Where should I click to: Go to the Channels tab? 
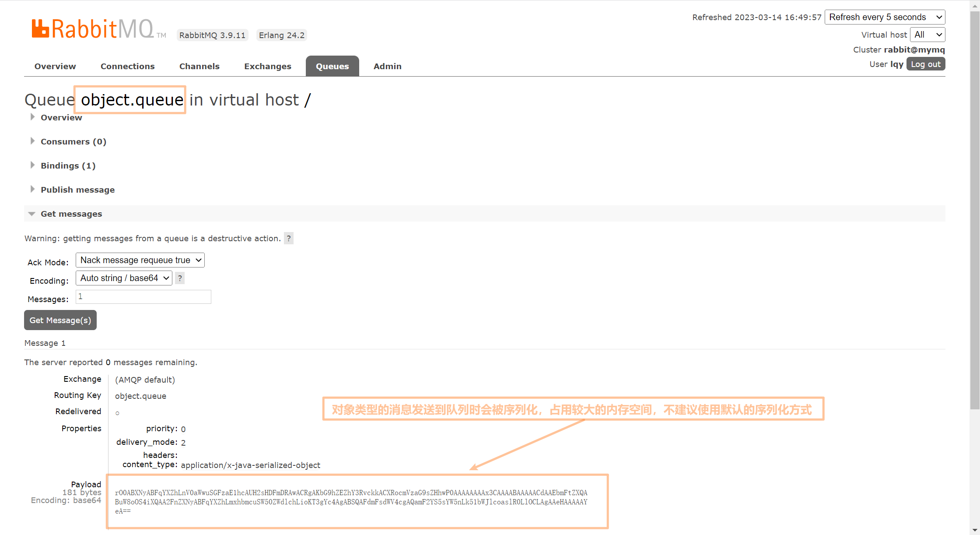point(199,66)
